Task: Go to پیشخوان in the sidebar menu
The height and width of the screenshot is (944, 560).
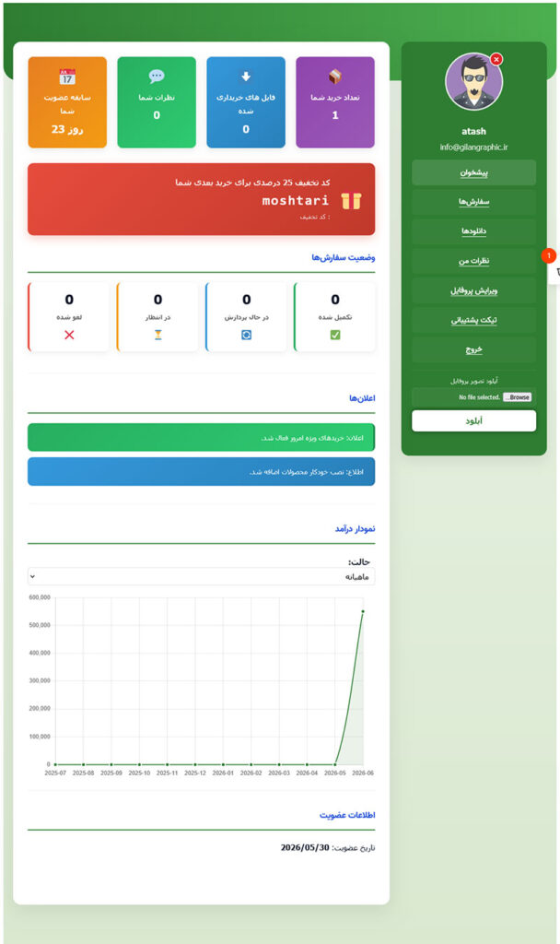Action: pos(474,172)
